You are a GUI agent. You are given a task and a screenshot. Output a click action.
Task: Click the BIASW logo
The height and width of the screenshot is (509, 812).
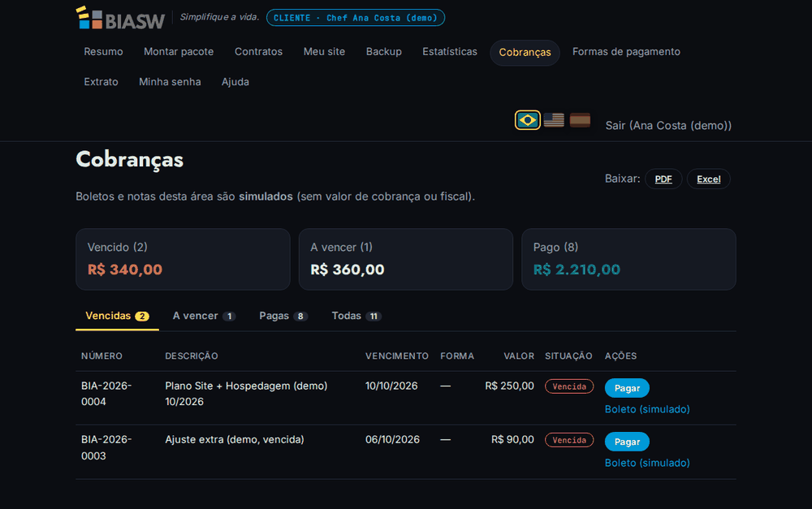click(x=120, y=18)
